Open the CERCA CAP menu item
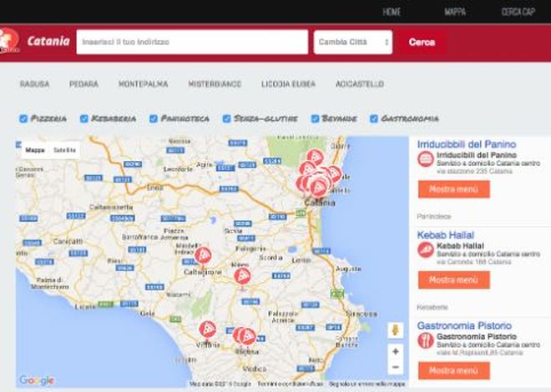 pos(518,12)
